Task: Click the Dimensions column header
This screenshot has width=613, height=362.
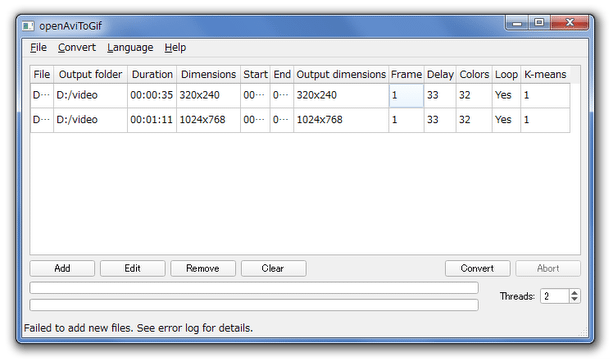Action: (208, 74)
